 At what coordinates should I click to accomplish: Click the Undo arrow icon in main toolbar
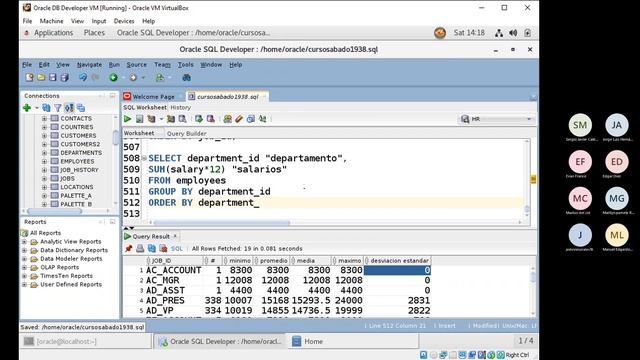pyautogui.click(x=83, y=77)
